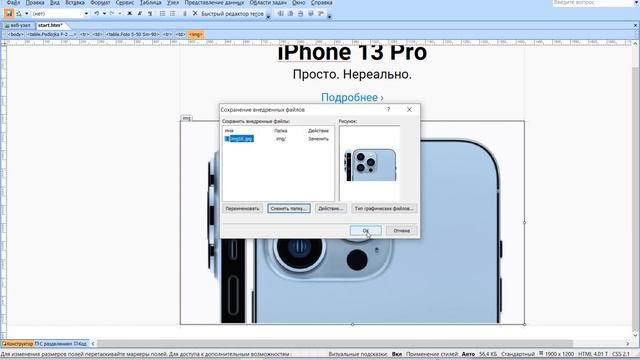Open the Справка menu
Screen dimensions: 640x360
(x=321, y=2)
